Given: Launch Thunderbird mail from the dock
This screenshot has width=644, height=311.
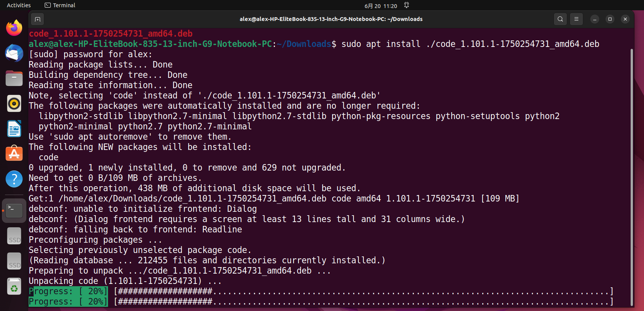Looking at the screenshot, I should [x=14, y=53].
